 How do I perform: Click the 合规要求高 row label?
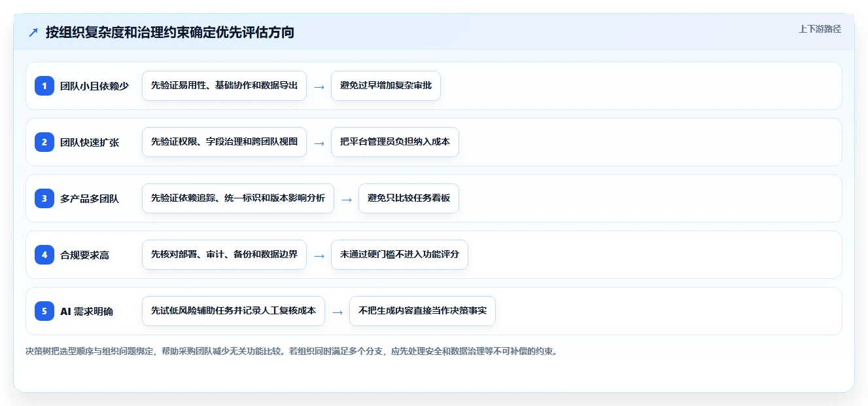(x=85, y=255)
